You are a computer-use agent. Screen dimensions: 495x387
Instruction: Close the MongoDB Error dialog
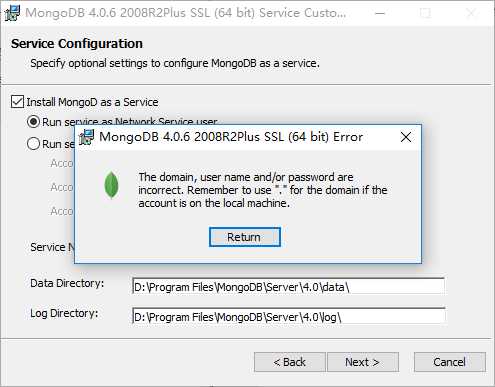coord(406,137)
